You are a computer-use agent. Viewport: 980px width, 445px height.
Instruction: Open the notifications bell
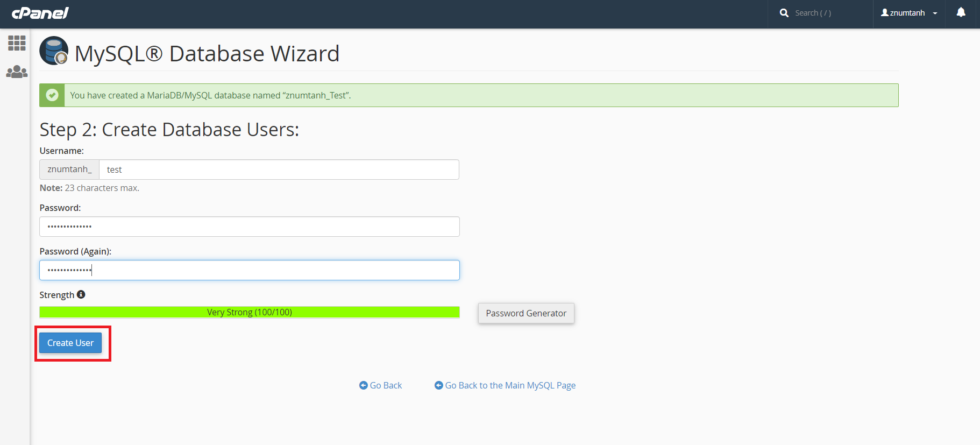(961, 12)
